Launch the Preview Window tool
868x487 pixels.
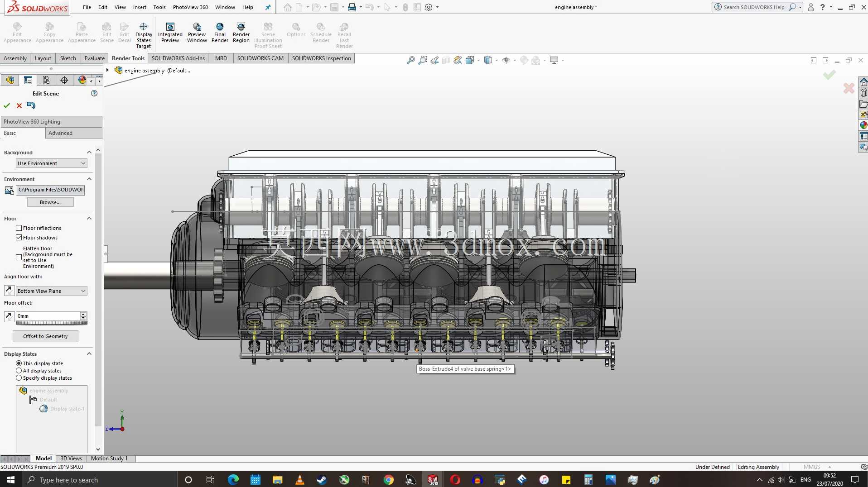coord(197,33)
